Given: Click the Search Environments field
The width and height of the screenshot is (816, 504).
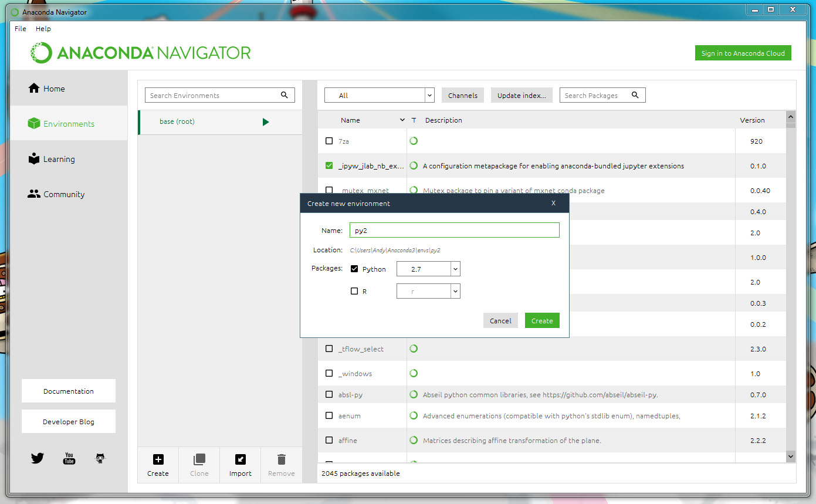Looking at the screenshot, I should 220,95.
